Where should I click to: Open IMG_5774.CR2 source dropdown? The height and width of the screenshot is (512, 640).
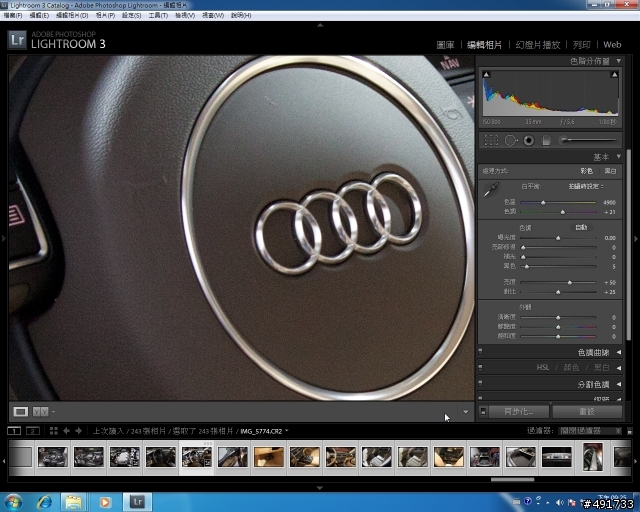pyautogui.click(x=264, y=431)
